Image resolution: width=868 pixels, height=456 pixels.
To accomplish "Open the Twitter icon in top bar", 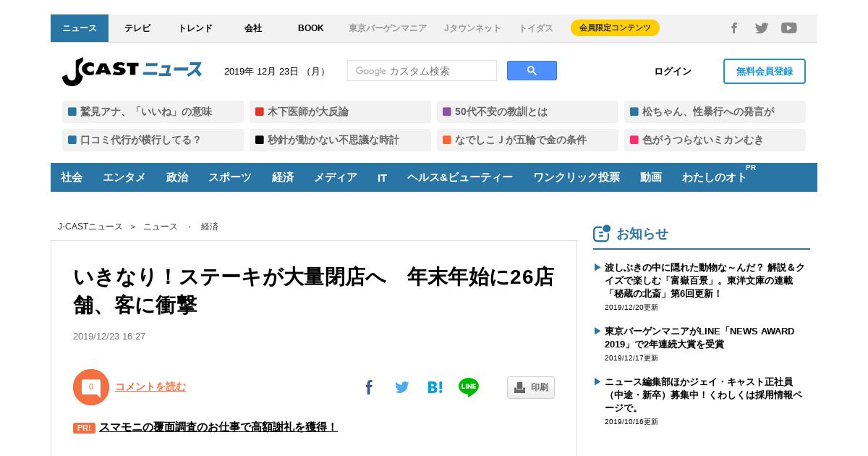I will tap(762, 28).
